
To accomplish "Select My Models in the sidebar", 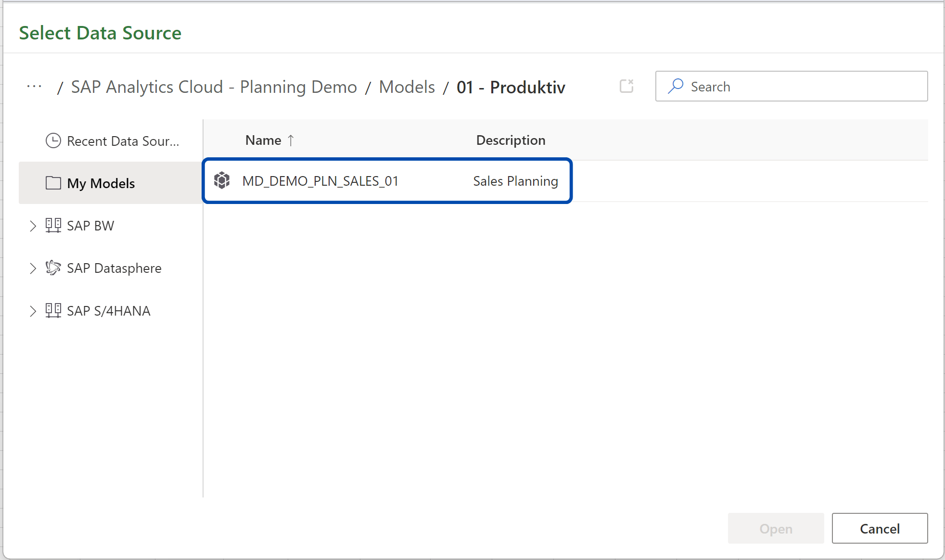I will pos(101,183).
